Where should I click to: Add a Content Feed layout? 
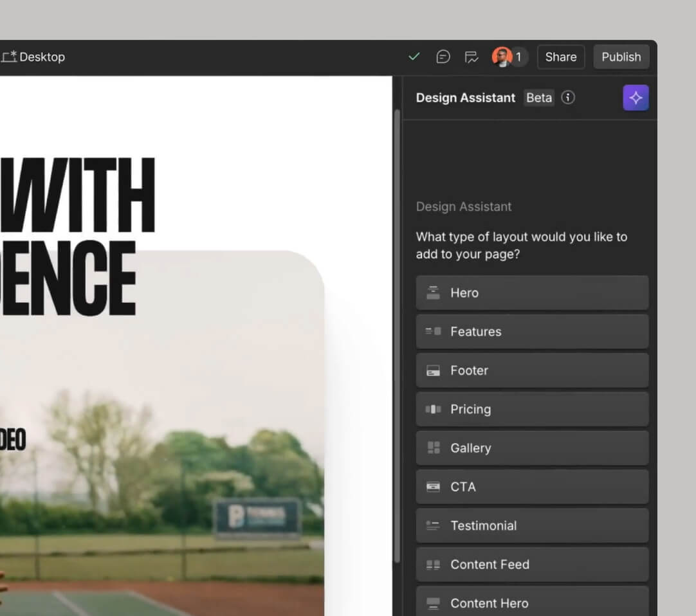pyautogui.click(x=532, y=565)
